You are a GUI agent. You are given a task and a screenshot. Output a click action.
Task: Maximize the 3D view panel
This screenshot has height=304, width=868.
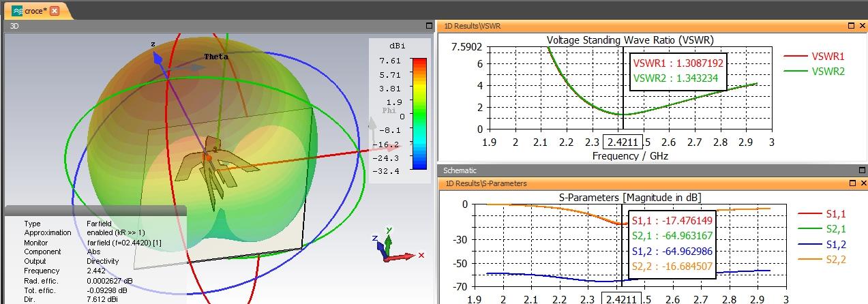[429, 26]
